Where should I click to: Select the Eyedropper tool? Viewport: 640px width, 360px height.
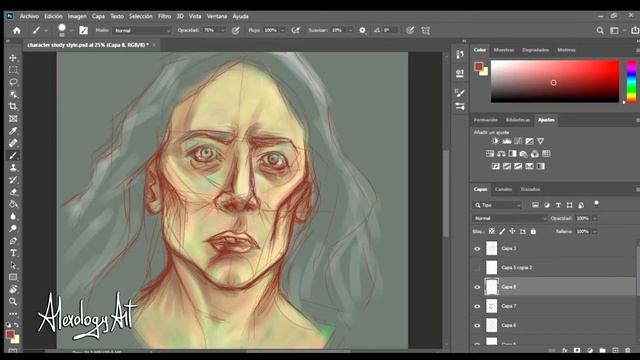(13, 131)
